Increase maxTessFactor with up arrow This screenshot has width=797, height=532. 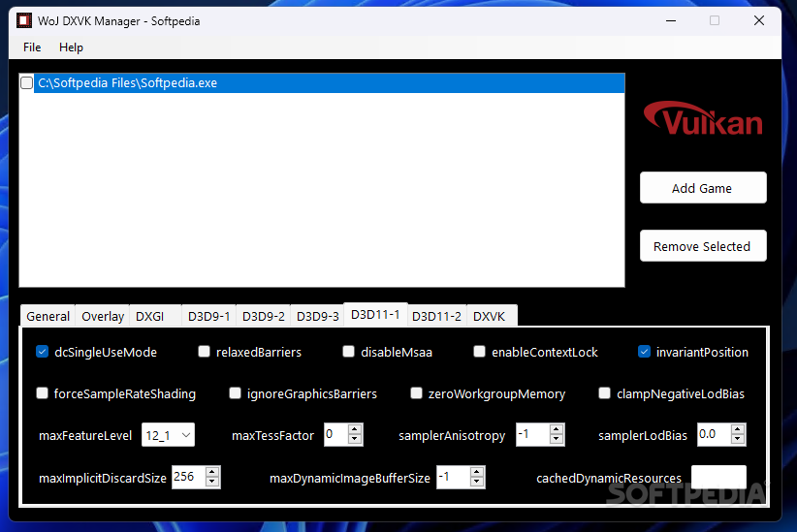point(355,430)
